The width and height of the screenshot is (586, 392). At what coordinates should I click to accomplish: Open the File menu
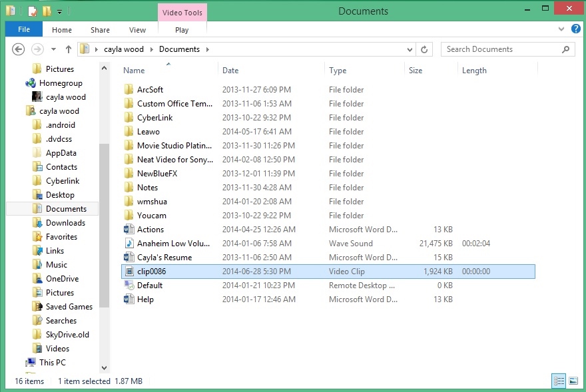pos(24,29)
